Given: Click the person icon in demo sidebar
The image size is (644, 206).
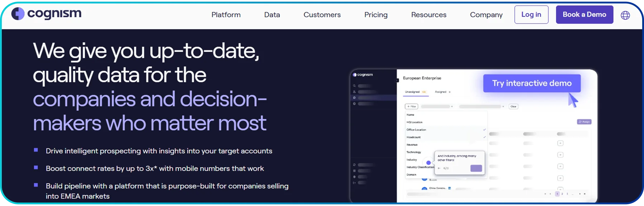Looking at the screenshot, I should pyautogui.click(x=354, y=92).
